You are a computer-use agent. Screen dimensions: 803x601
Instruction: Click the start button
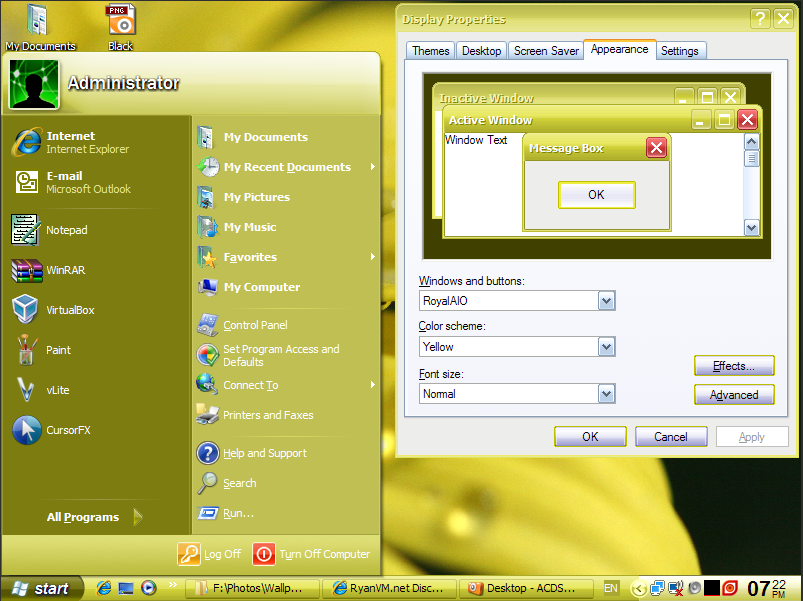(42, 588)
